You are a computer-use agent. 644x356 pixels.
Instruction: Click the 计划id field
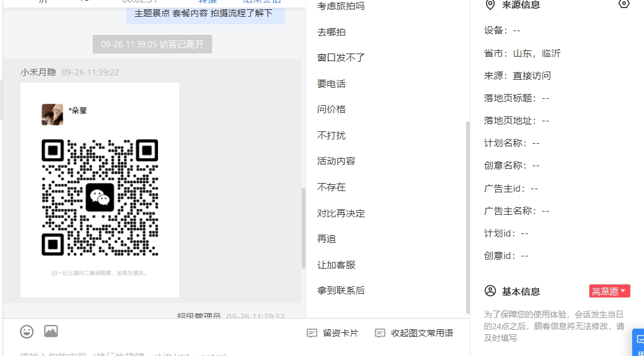(506, 233)
